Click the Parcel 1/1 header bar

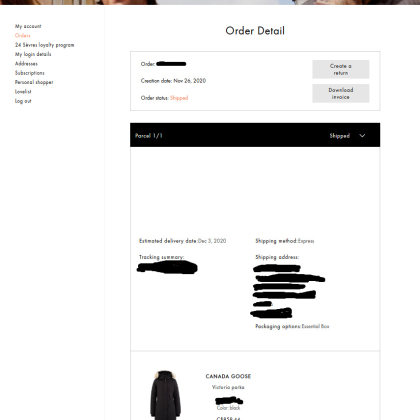255,135
